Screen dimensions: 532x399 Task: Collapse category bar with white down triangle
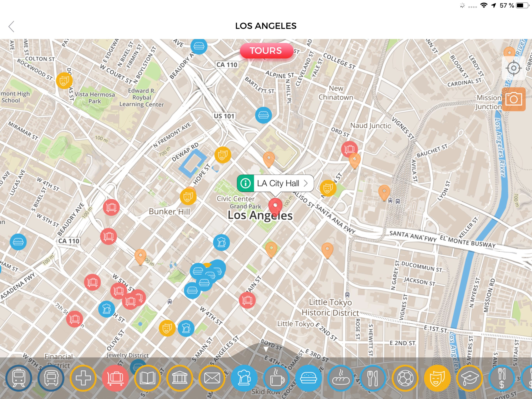click(266, 349)
